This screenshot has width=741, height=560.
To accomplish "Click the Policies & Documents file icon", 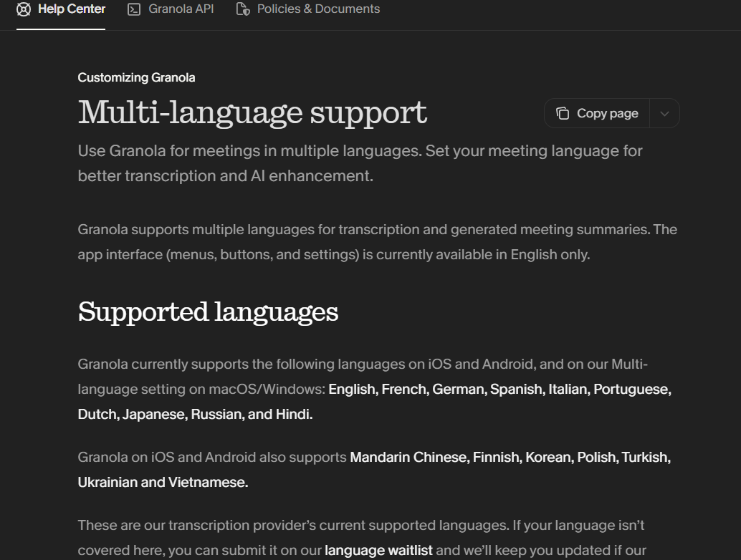I will click(x=243, y=9).
